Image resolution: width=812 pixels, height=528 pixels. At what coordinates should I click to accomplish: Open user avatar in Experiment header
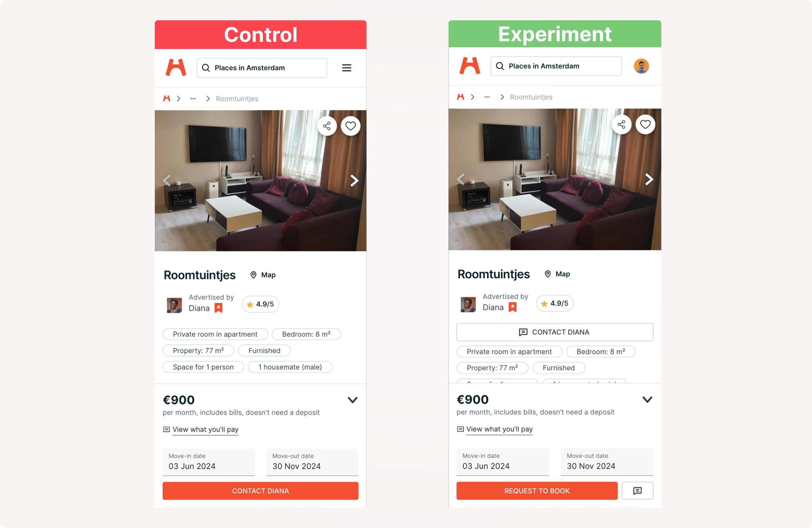pyautogui.click(x=641, y=66)
